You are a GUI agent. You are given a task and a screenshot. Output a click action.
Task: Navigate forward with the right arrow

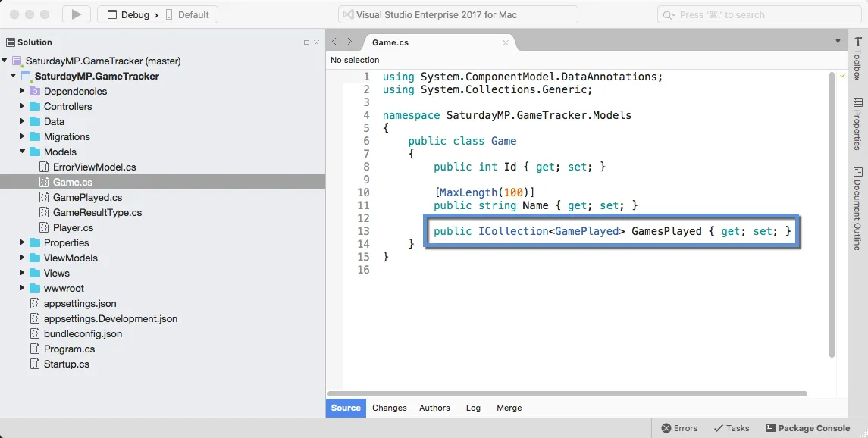349,42
